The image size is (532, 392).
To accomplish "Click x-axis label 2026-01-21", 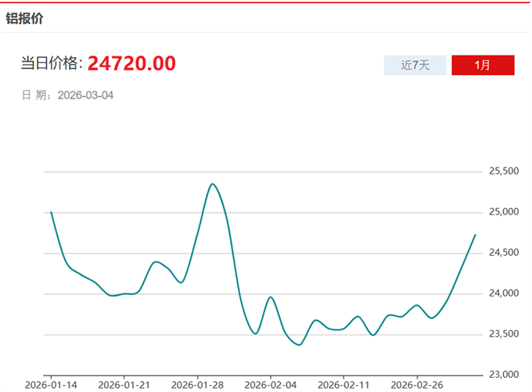I will click(124, 385).
